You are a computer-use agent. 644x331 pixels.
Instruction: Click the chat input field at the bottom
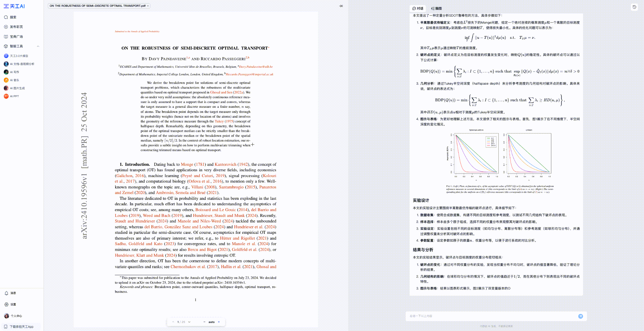(x=491, y=316)
